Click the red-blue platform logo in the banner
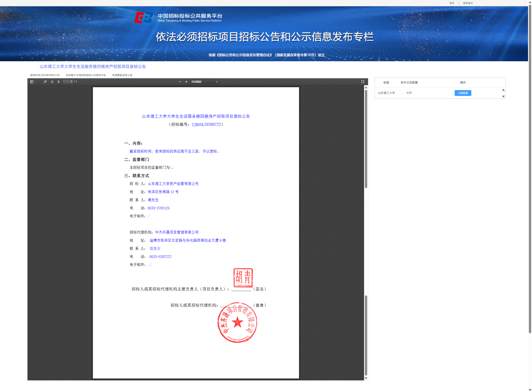 (144, 18)
